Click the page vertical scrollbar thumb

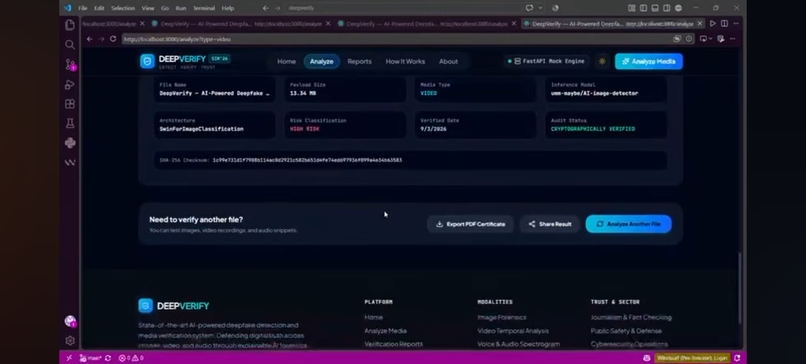pyautogui.click(x=740, y=288)
